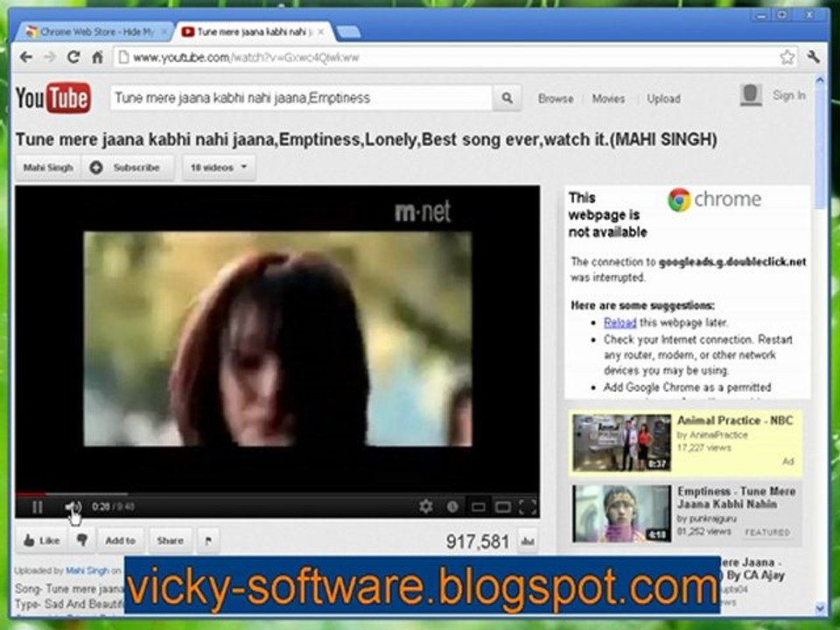
Task: Open the Animal Practice - NBC thumbnail
Action: point(621,443)
